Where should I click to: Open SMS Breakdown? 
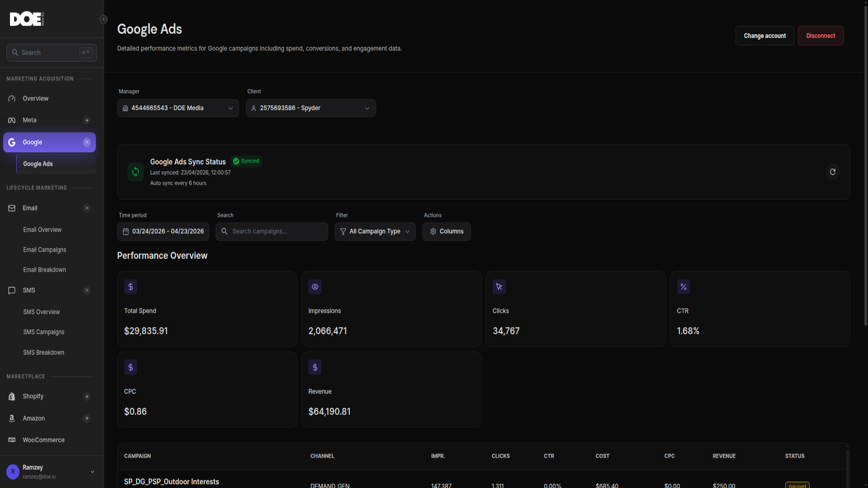[x=44, y=352]
